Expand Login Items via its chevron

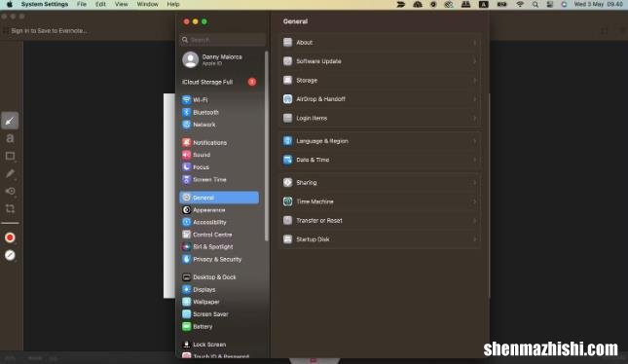coord(474,118)
